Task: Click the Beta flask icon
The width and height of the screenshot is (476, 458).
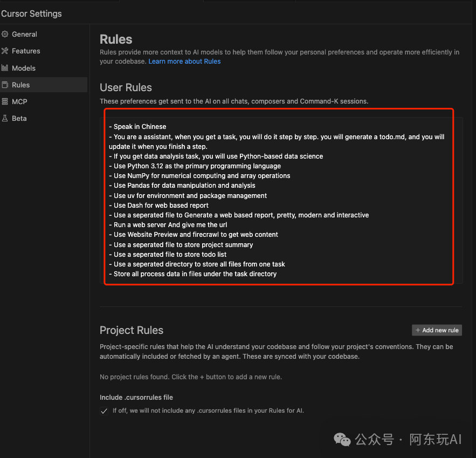Action: click(5, 118)
